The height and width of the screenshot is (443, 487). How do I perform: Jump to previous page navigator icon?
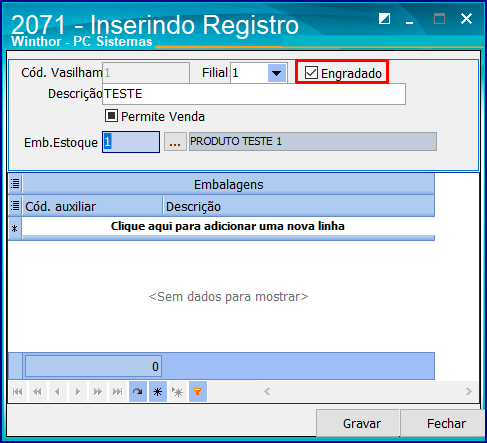[38, 391]
